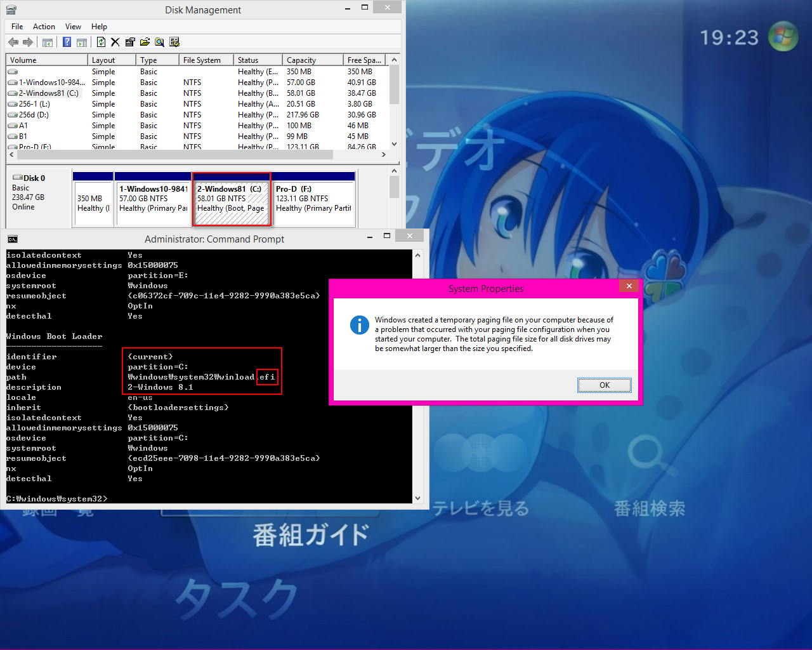Screen dimensions: 812x650
Task: Click the Open folder toolbar icon
Action: 145,43
